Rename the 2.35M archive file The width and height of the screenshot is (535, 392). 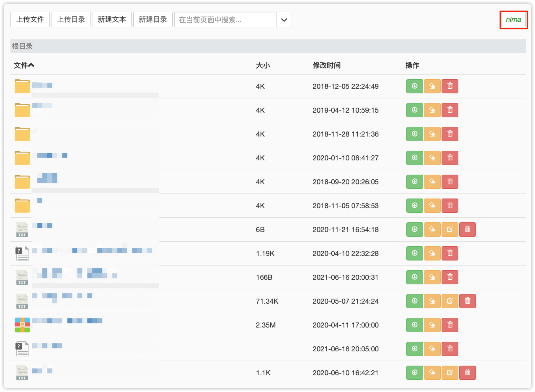[x=432, y=325]
